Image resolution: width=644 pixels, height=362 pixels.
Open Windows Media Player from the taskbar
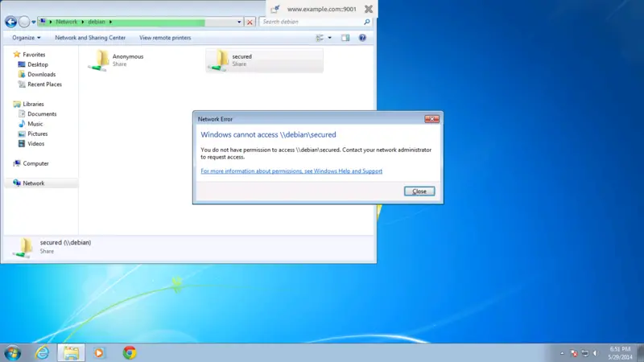tap(100, 352)
